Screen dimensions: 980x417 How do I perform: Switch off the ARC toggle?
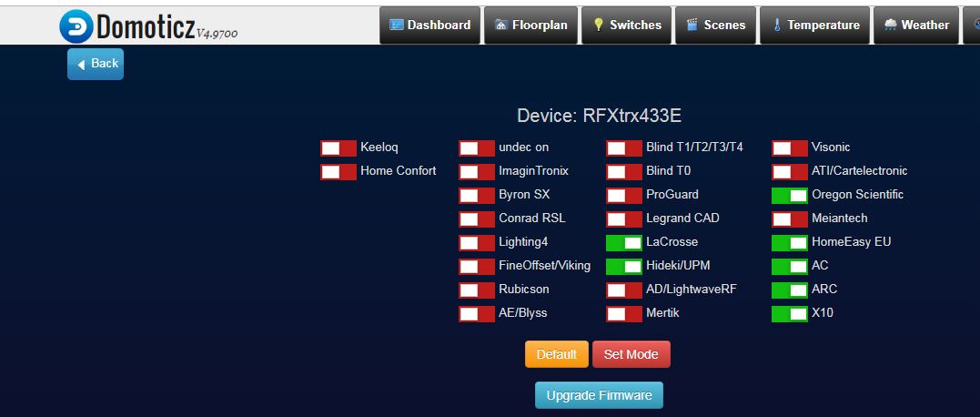790,290
